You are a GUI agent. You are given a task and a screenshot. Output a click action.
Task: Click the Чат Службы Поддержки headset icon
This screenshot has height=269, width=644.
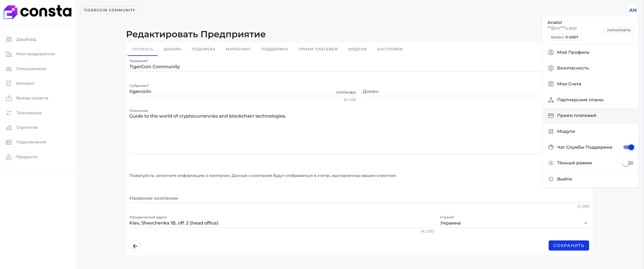[551, 147]
